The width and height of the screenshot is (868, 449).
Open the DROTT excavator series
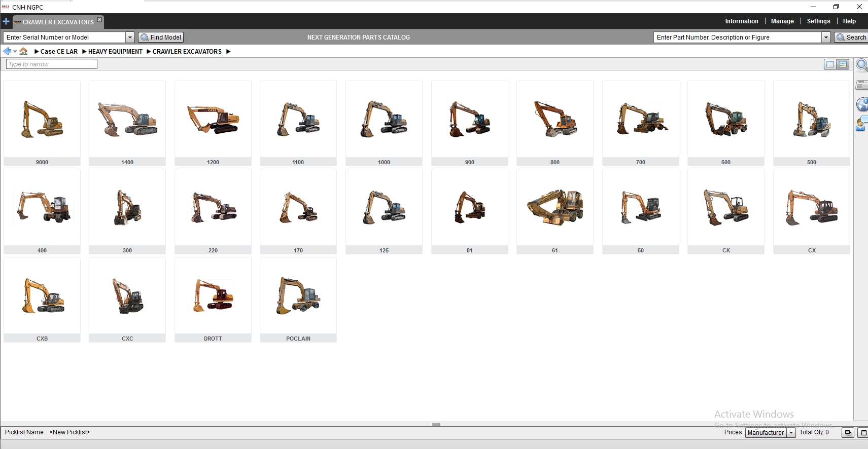point(213,300)
